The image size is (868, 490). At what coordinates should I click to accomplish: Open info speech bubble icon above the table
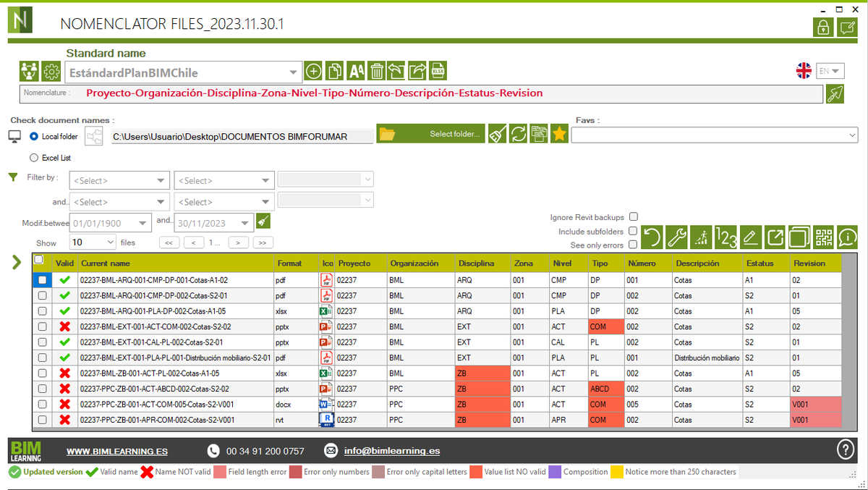(x=848, y=236)
